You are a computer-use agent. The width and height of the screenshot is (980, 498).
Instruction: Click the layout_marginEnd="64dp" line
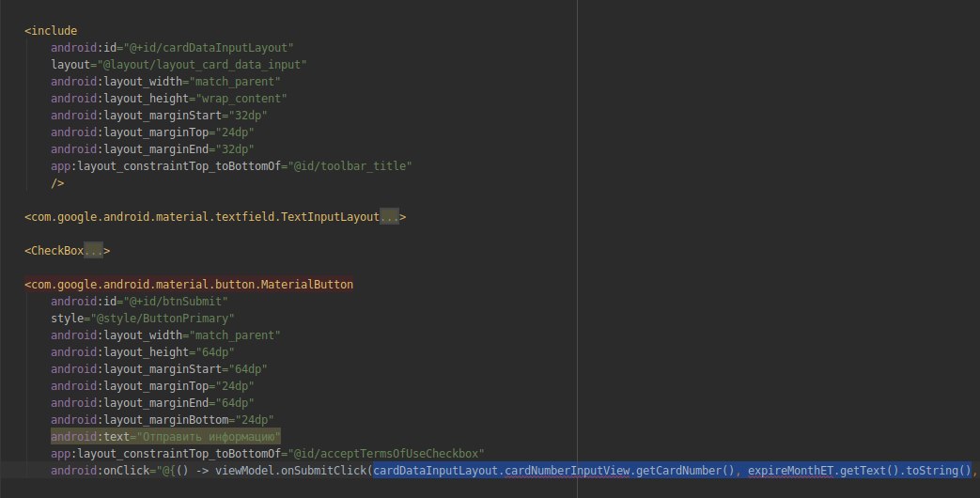click(152, 402)
